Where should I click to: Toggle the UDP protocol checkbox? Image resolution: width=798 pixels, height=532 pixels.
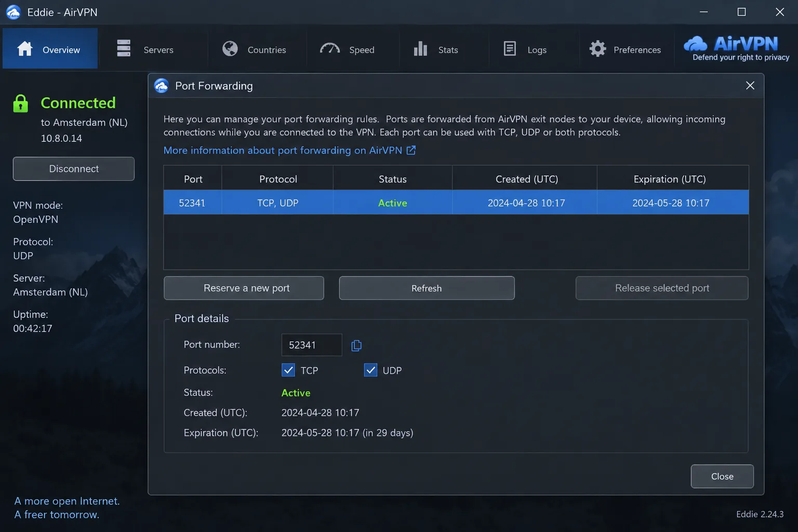(370, 370)
